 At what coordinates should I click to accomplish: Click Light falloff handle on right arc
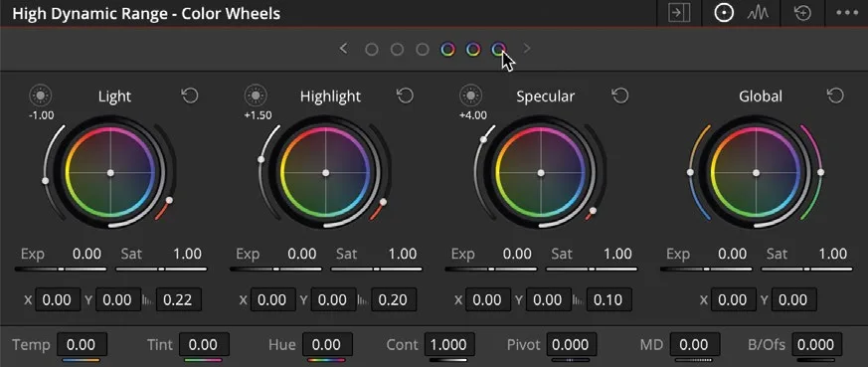(x=169, y=200)
